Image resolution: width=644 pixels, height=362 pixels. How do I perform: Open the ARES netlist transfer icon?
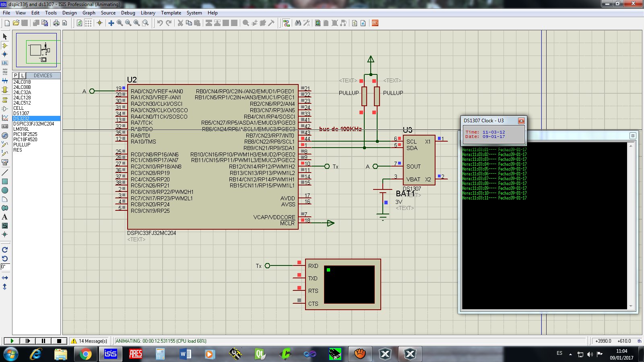point(375,23)
